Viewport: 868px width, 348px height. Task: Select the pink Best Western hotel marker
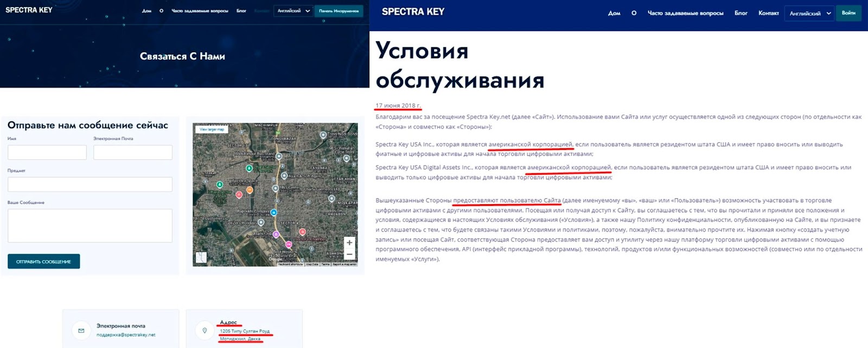[289, 245]
